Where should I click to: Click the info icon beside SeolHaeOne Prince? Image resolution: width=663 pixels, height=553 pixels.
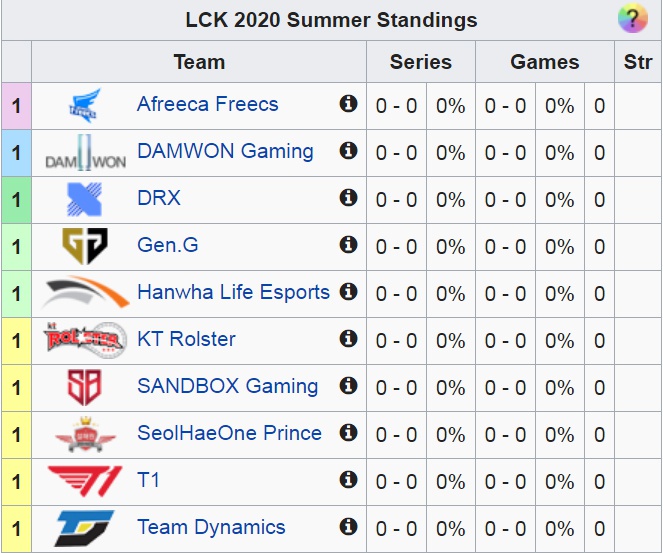pyautogui.click(x=348, y=433)
